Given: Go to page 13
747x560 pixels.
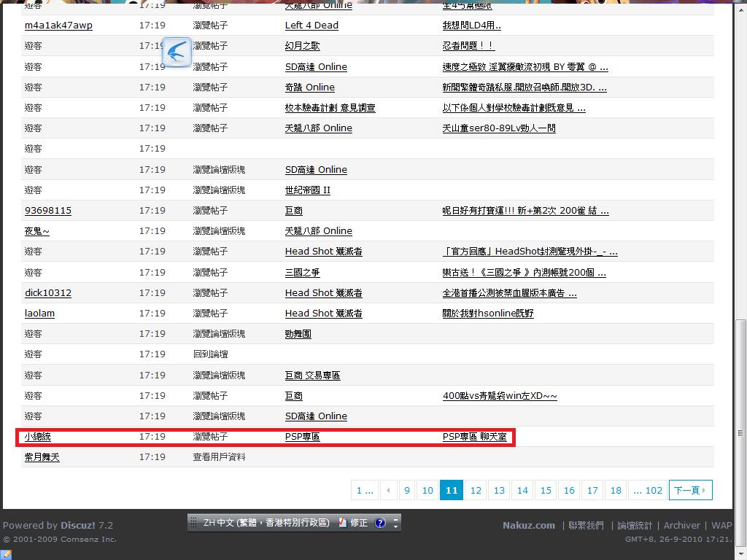Looking at the screenshot, I should coord(499,490).
